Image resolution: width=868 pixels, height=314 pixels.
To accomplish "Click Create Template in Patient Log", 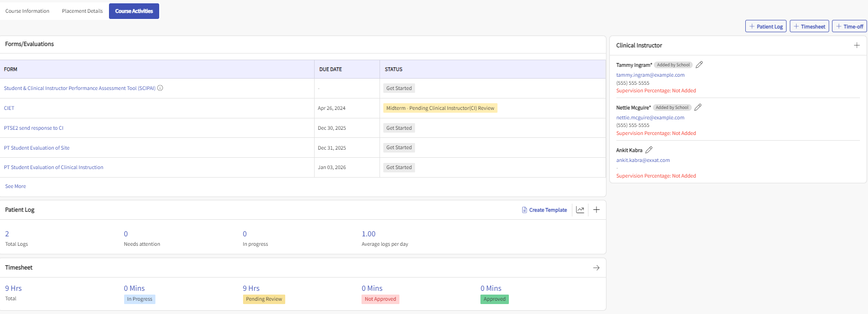I will [544, 210].
